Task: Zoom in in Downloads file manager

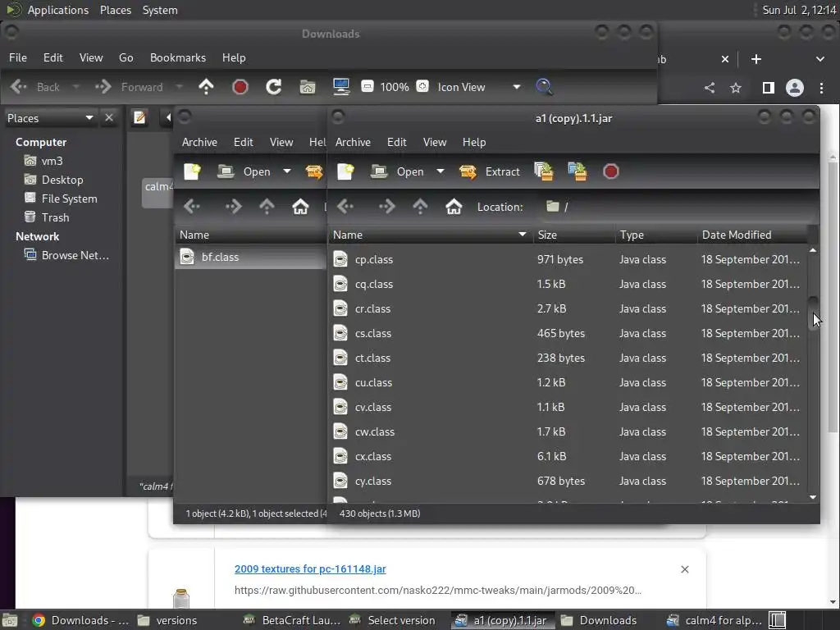Action: tap(422, 86)
